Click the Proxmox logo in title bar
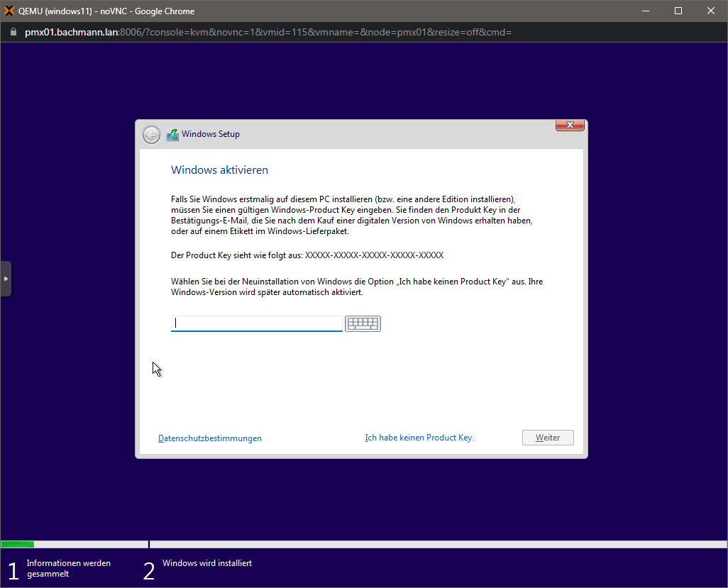Image resolution: width=728 pixels, height=588 pixels. pos(9,11)
